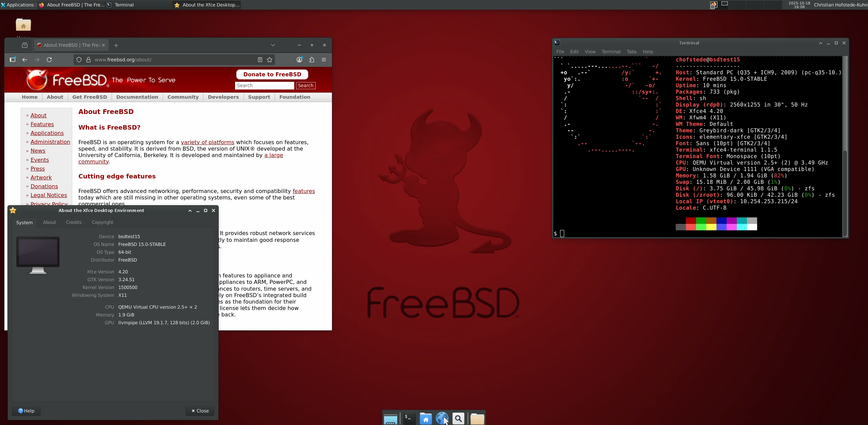Toggle Firefox sidebar button

tap(13, 60)
